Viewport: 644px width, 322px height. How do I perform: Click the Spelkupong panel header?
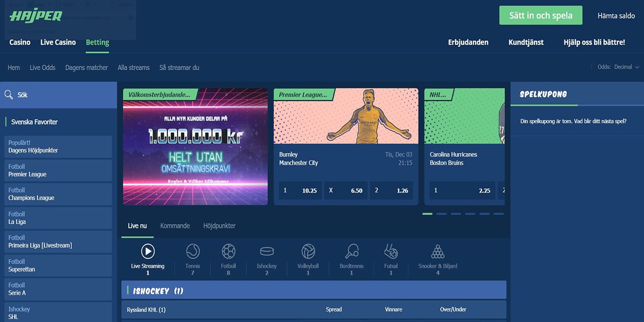tap(543, 94)
